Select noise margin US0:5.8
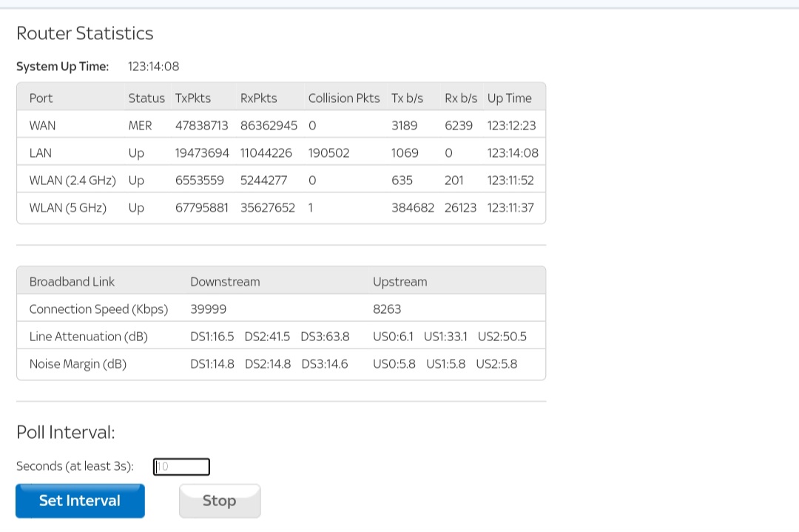 pos(394,364)
